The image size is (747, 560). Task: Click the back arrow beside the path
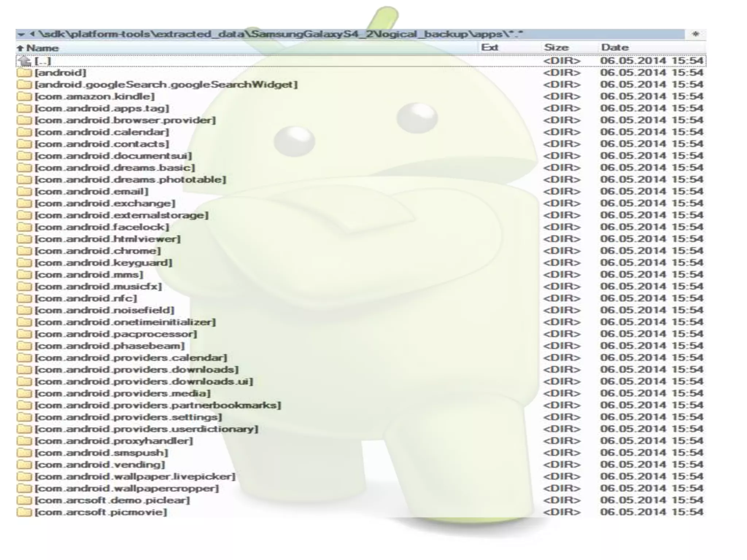coord(32,34)
